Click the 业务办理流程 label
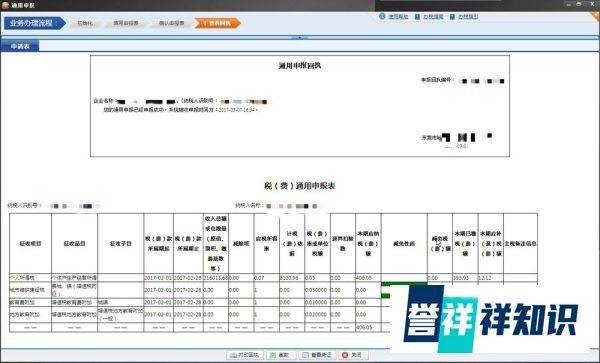 [x=34, y=23]
